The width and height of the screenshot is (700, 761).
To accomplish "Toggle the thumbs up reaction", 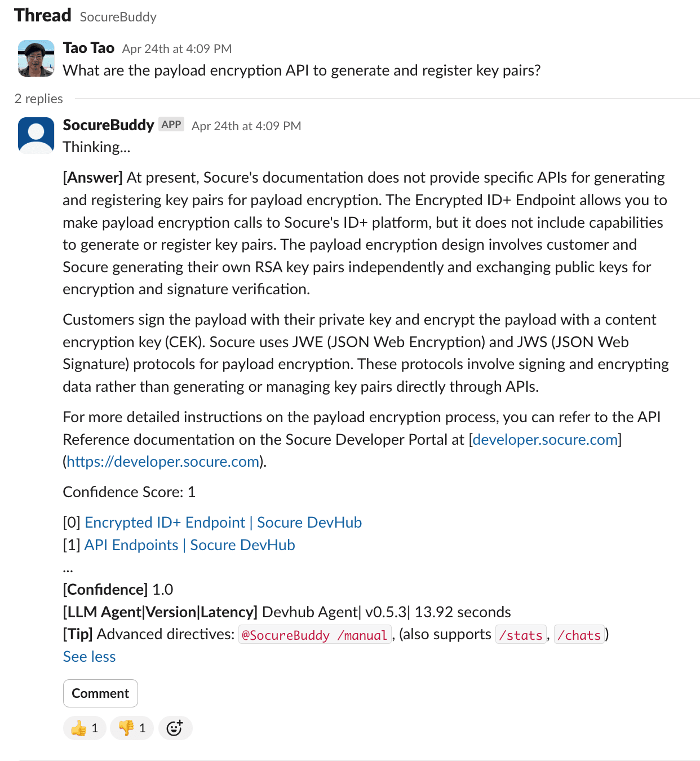I will point(85,728).
